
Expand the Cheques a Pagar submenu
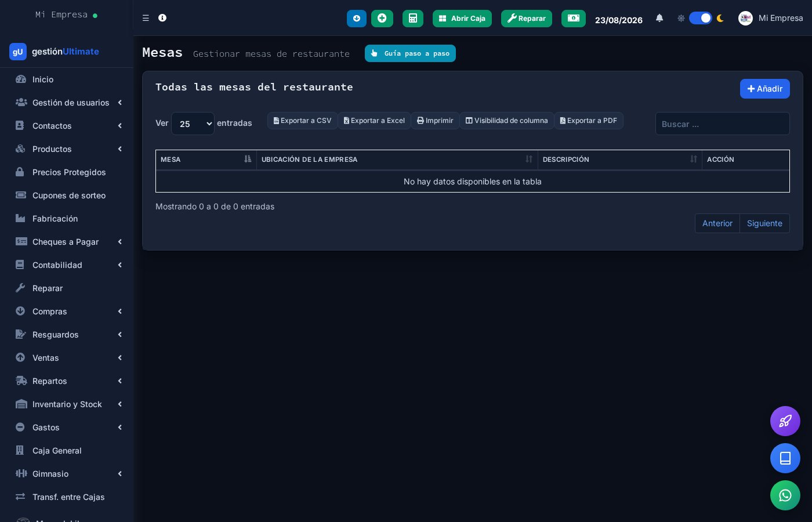pyautogui.click(x=67, y=242)
